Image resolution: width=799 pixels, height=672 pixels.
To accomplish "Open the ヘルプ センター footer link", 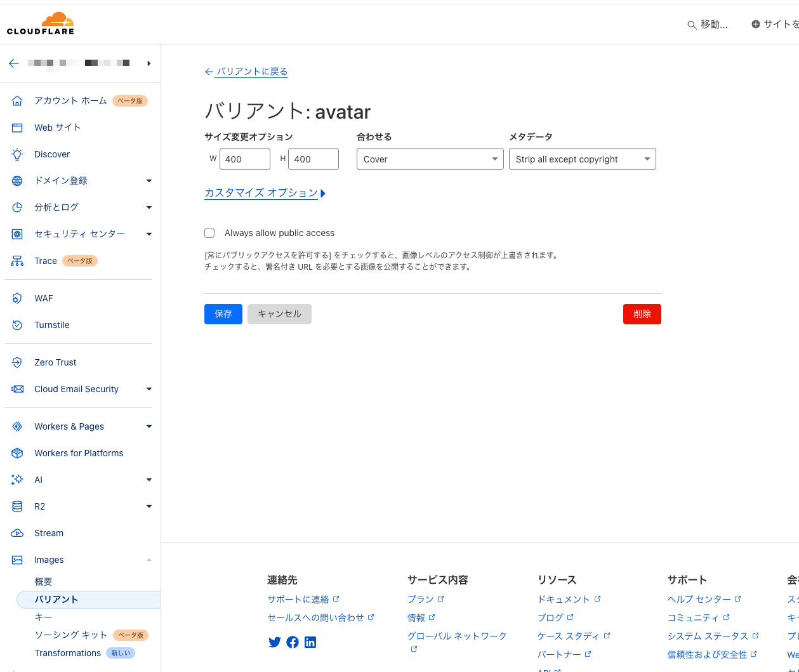I will click(x=704, y=599).
